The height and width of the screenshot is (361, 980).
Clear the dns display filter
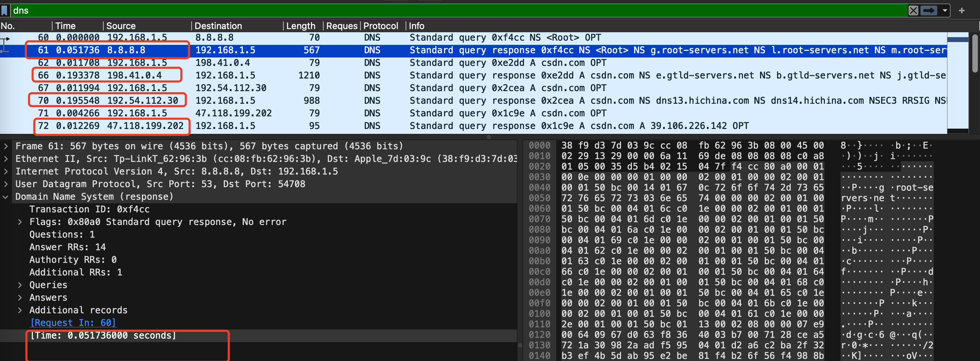[913, 10]
